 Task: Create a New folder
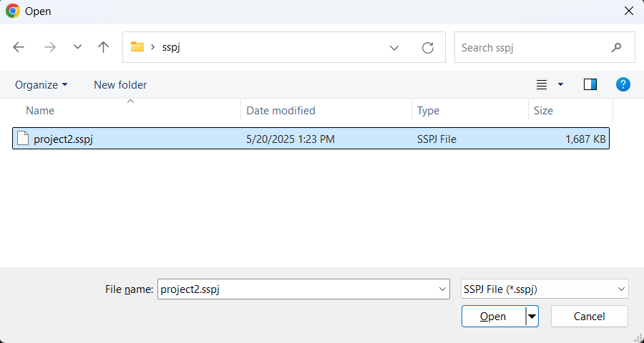coord(120,84)
